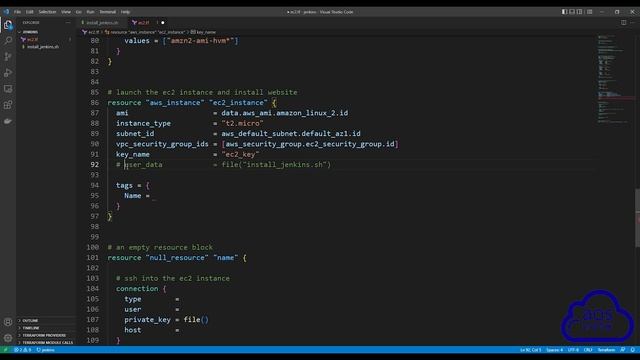Click the Split Editor Right icon
Screen dimensions: 640x360
624,22
